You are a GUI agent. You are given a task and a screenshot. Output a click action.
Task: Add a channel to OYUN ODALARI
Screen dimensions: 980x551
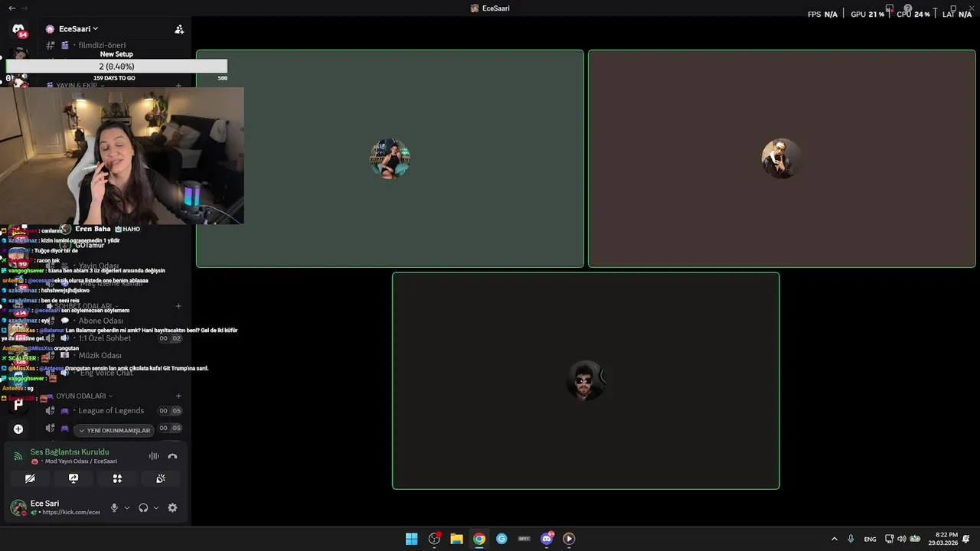point(178,396)
